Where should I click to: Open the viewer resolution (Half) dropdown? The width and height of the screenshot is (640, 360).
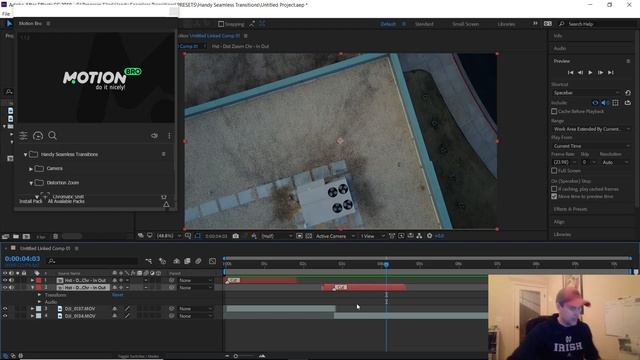276,236
